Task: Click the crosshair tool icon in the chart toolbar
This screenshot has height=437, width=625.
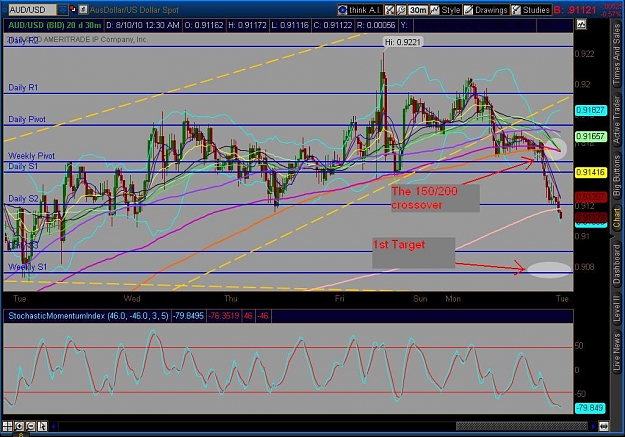Action: click(x=389, y=10)
